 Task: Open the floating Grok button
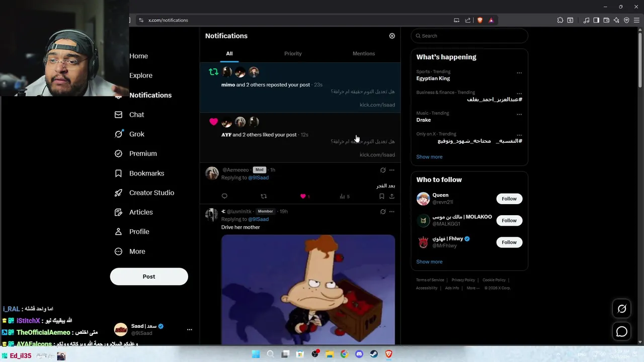pos(622,309)
